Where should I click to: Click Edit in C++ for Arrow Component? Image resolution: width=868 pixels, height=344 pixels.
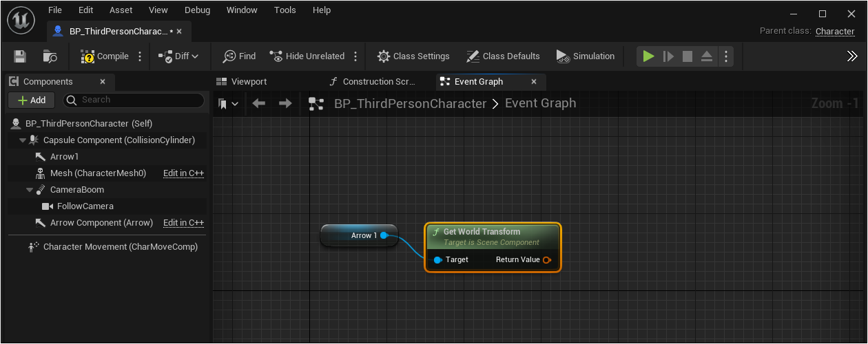(x=183, y=223)
